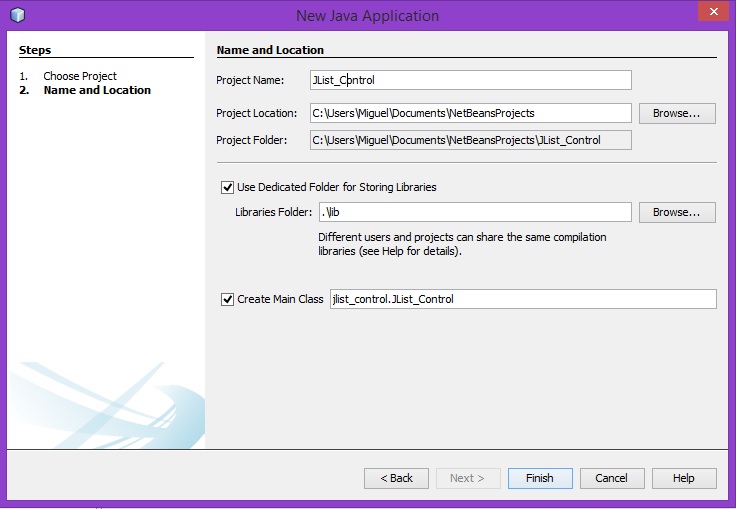Click the Project Folder path field
This screenshot has width=736, height=509.
coord(470,140)
